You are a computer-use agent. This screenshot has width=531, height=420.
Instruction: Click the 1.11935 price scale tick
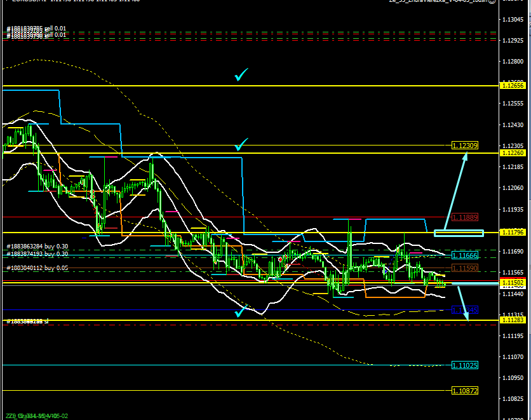(513, 210)
